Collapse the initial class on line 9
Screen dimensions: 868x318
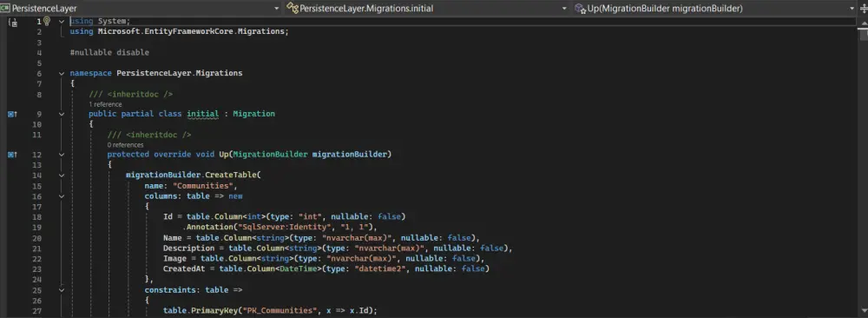[62, 114]
